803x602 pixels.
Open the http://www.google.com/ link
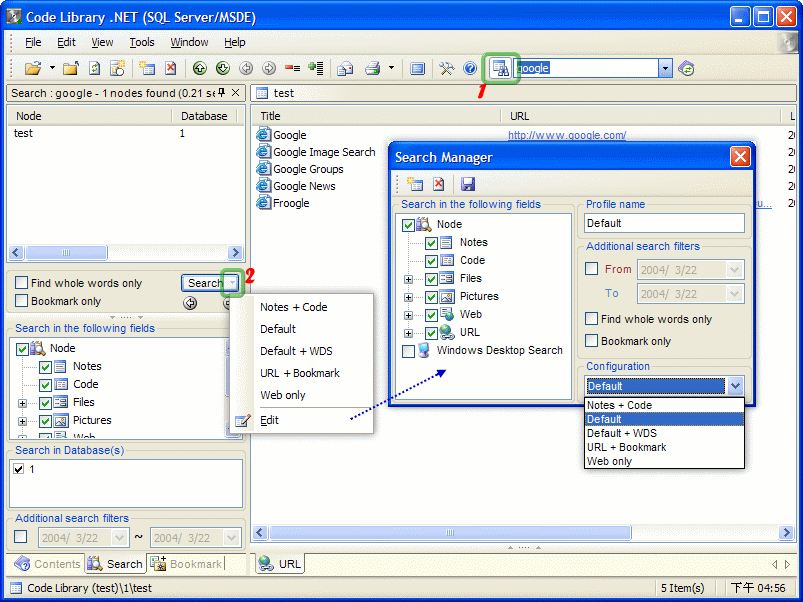pyautogui.click(x=567, y=135)
